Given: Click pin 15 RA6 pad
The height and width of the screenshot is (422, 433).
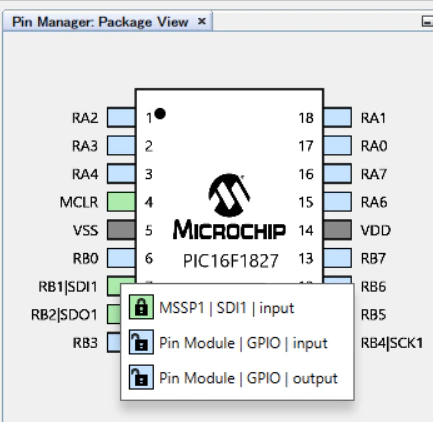Looking at the screenshot, I should [338, 202].
